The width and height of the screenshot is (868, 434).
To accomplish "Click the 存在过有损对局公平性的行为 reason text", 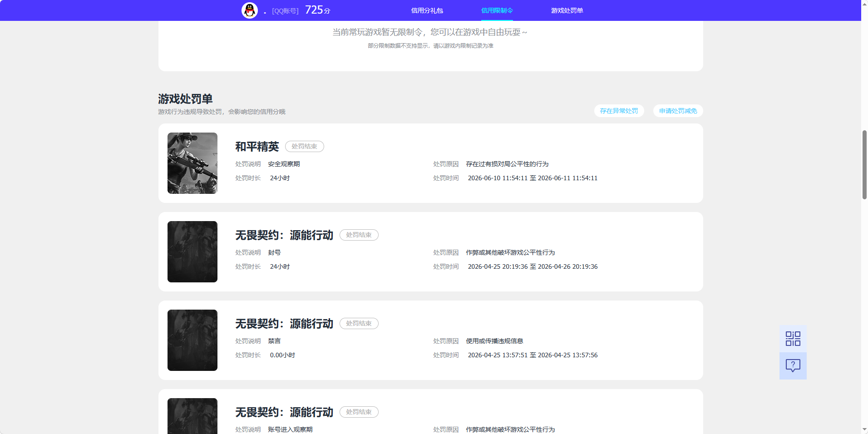I will pyautogui.click(x=507, y=164).
